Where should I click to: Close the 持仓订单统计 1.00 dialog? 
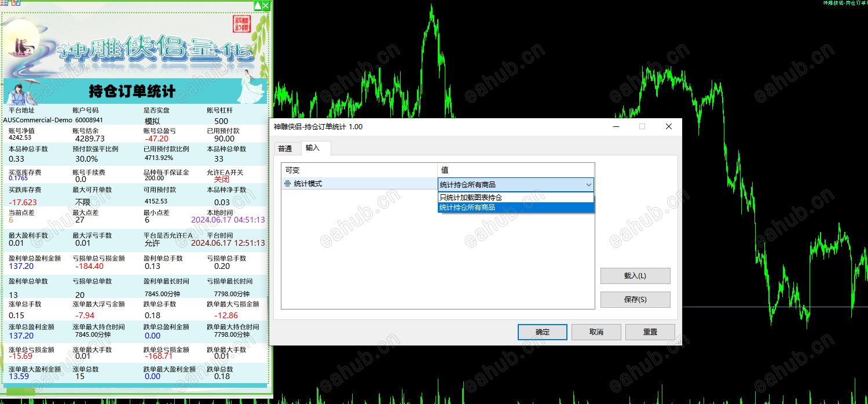(x=668, y=126)
